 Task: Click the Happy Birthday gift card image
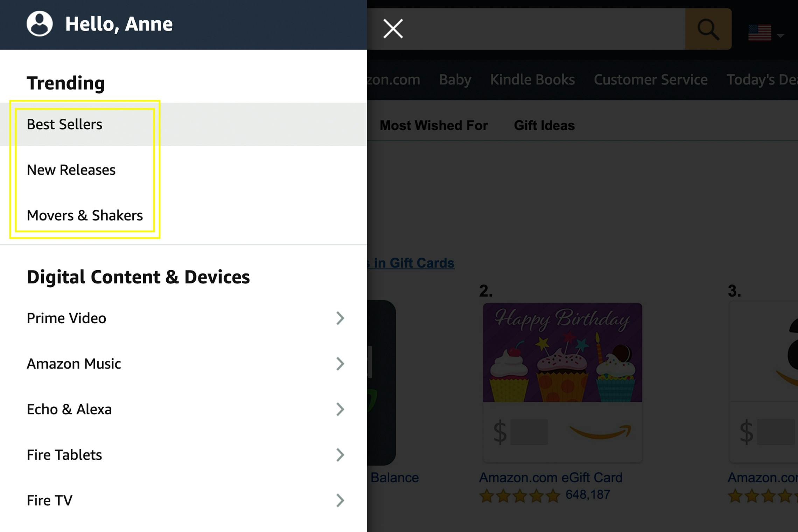(x=562, y=352)
